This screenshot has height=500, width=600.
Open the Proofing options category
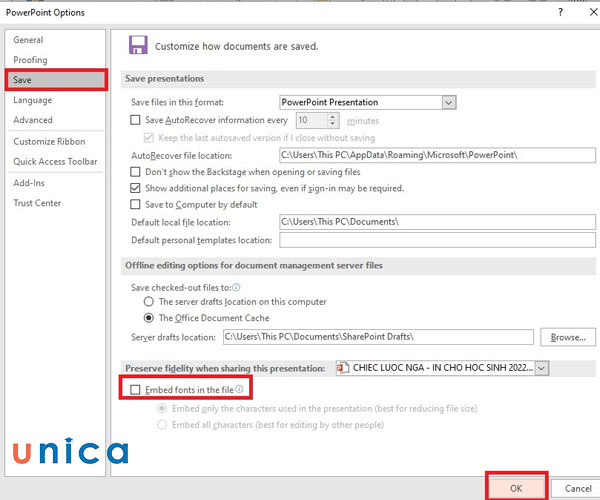[30, 60]
